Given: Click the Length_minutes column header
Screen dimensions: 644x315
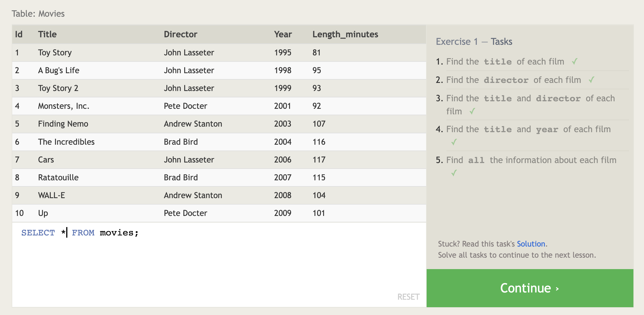Looking at the screenshot, I should point(345,34).
